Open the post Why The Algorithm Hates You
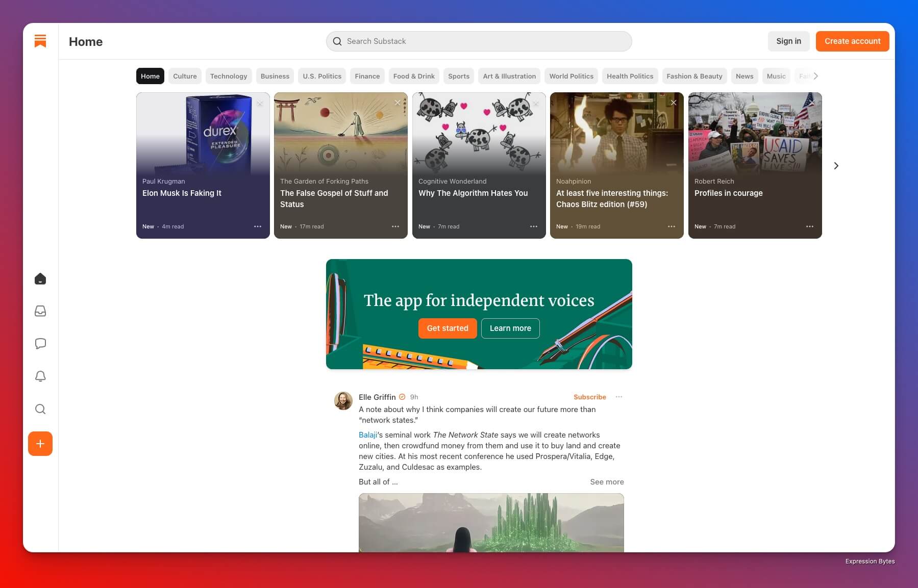Screen dimensions: 918x588 coord(473,193)
